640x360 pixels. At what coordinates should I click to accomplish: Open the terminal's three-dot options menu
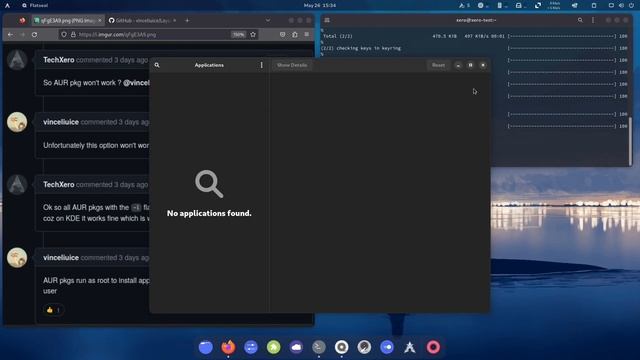pos(593,20)
